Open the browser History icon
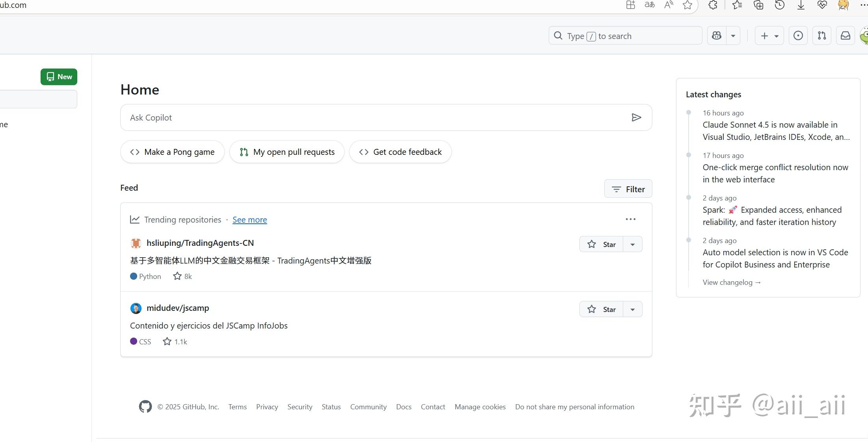 [779, 5]
